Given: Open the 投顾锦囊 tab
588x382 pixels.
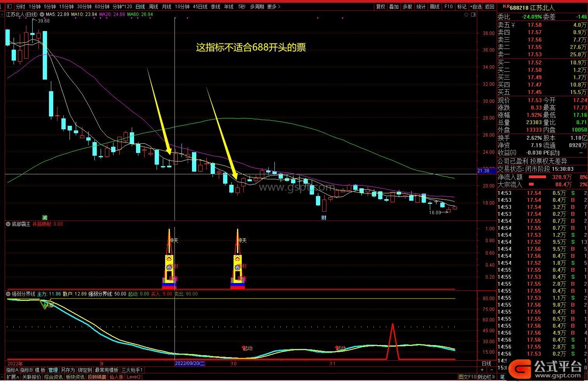Looking at the screenshot, I should [97, 377].
